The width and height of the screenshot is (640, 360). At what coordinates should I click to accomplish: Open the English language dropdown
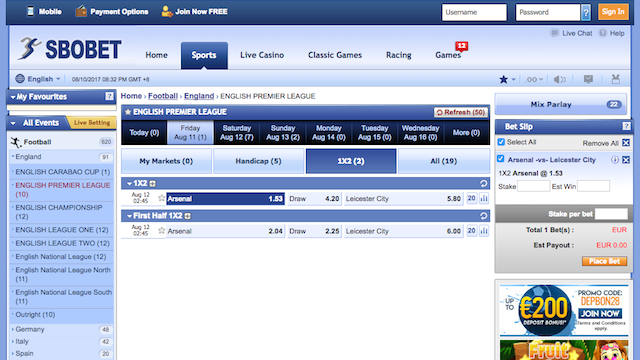38,79
